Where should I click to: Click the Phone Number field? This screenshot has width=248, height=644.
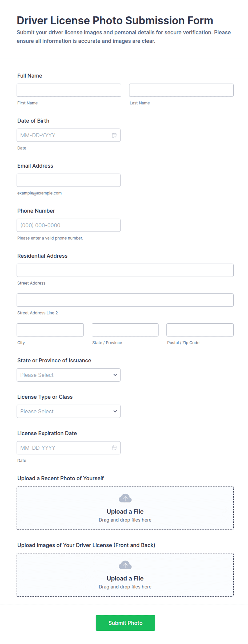69,225
